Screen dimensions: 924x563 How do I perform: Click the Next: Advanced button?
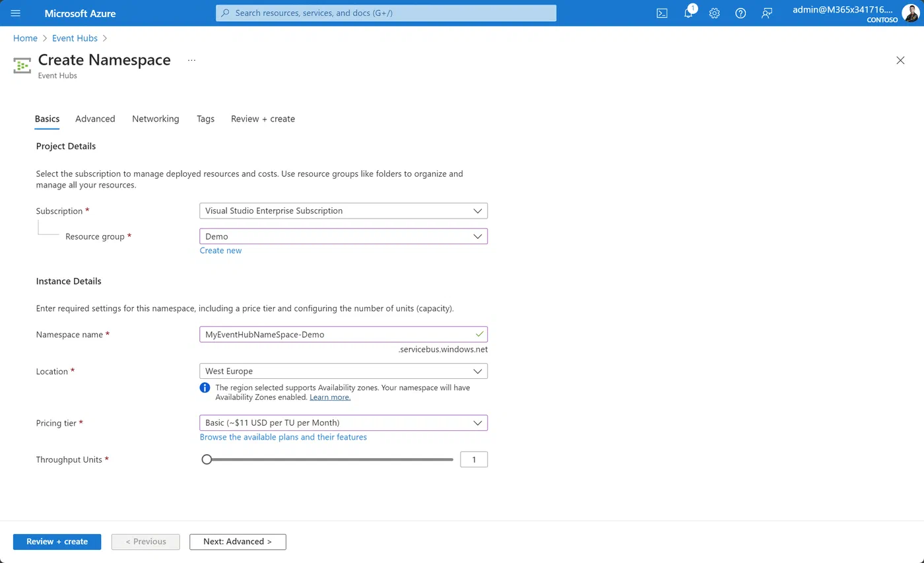pos(238,542)
